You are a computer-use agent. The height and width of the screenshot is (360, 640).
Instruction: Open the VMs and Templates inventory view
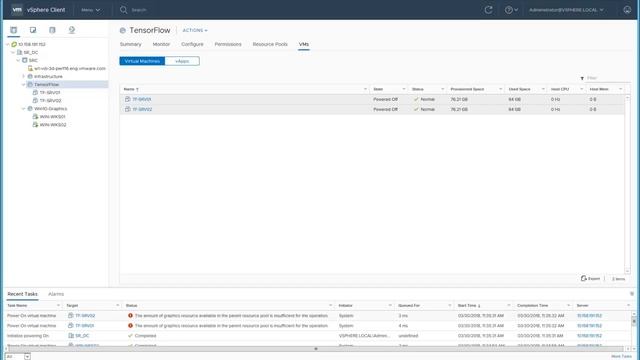33,30
